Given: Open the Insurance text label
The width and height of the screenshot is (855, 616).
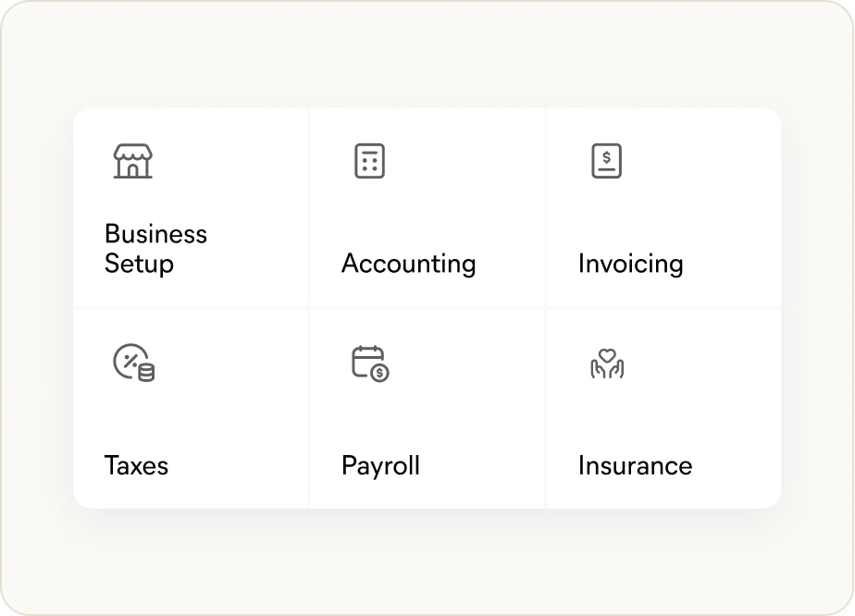Looking at the screenshot, I should 636,465.
